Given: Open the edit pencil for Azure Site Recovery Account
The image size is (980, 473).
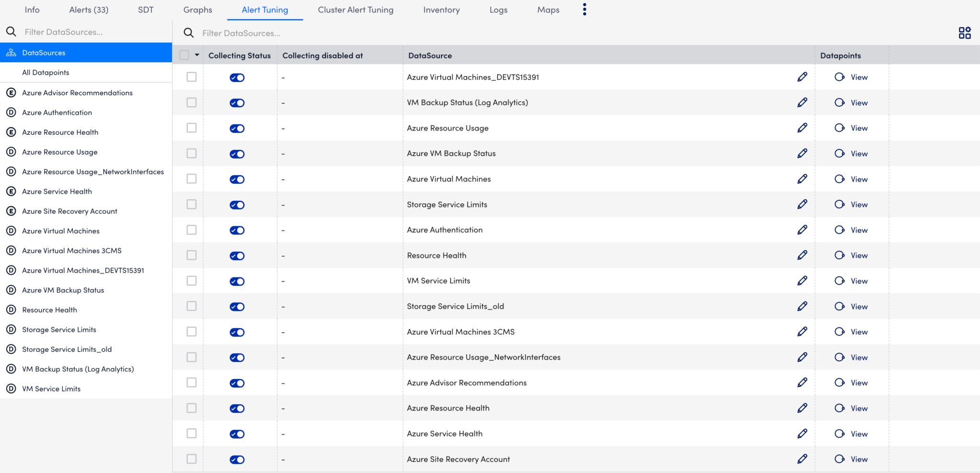Looking at the screenshot, I should [x=802, y=459].
